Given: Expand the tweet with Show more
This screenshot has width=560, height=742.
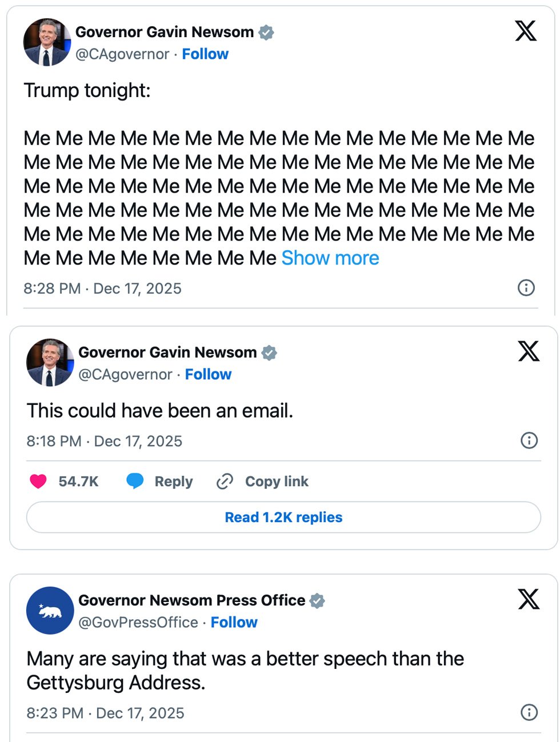Looking at the screenshot, I should [330, 258].
